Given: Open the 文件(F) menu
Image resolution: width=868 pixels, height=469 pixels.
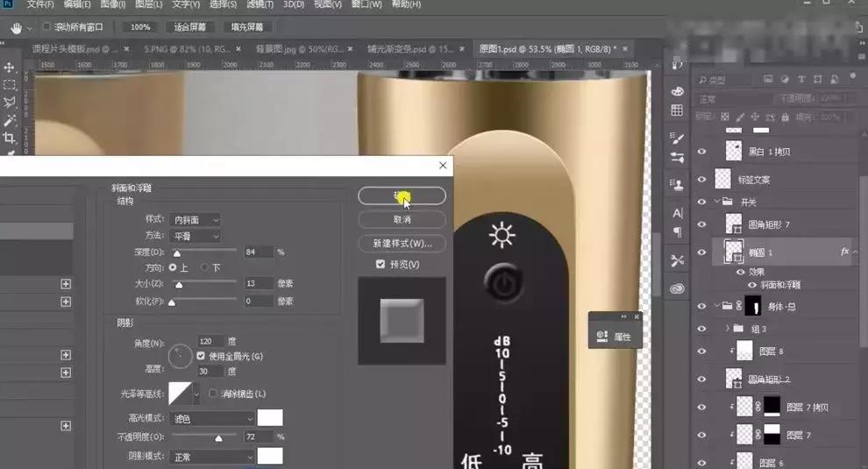Looking at the screenshot, I should coord(40,4).
